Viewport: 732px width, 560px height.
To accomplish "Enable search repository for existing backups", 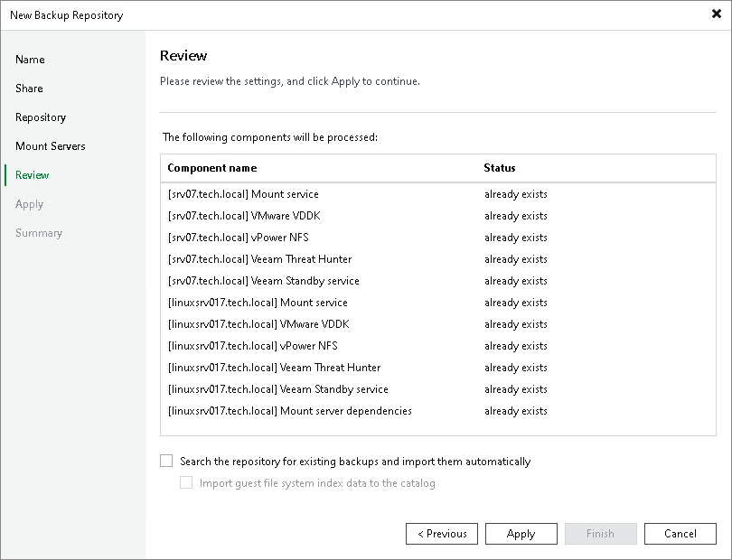I will click(166, 461).
